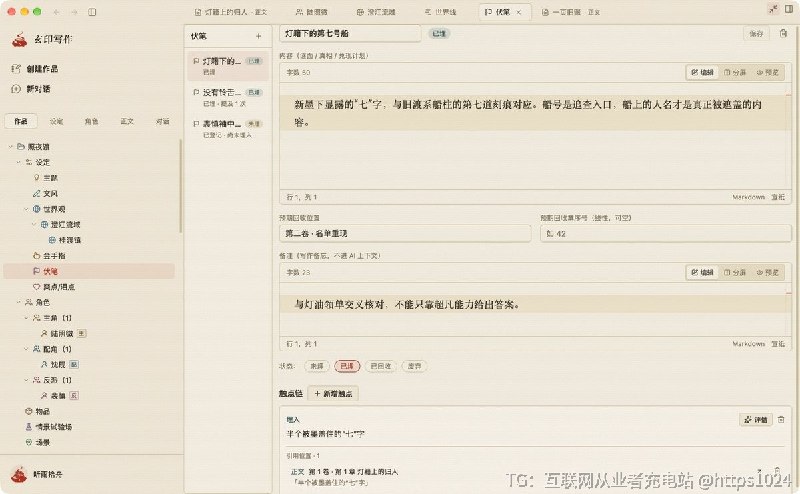Switch the 内容 editor to 编辑 mode
This screenshot has height=494, width=800.
pos(702,72)
